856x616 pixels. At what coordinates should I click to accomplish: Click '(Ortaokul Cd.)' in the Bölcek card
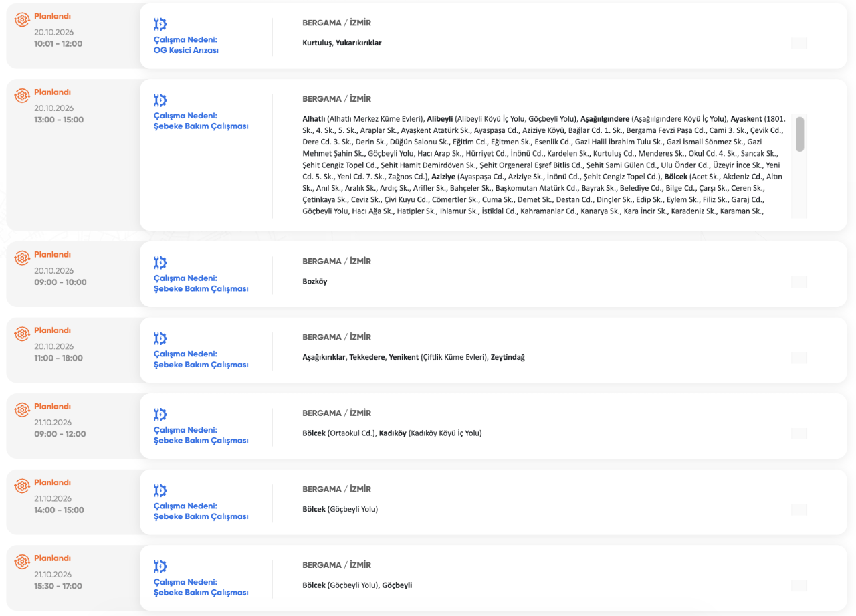click(x=352, y=433)
